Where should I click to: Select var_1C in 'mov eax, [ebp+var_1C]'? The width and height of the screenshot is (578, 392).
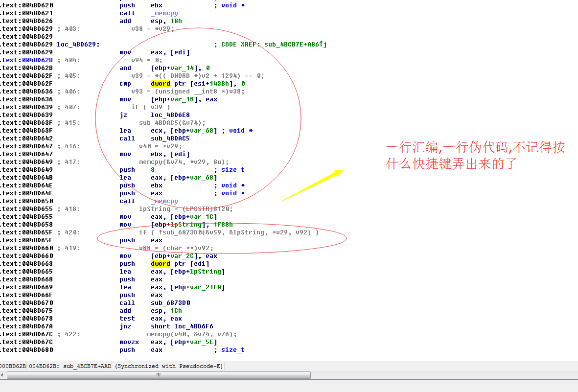point(201,217)
